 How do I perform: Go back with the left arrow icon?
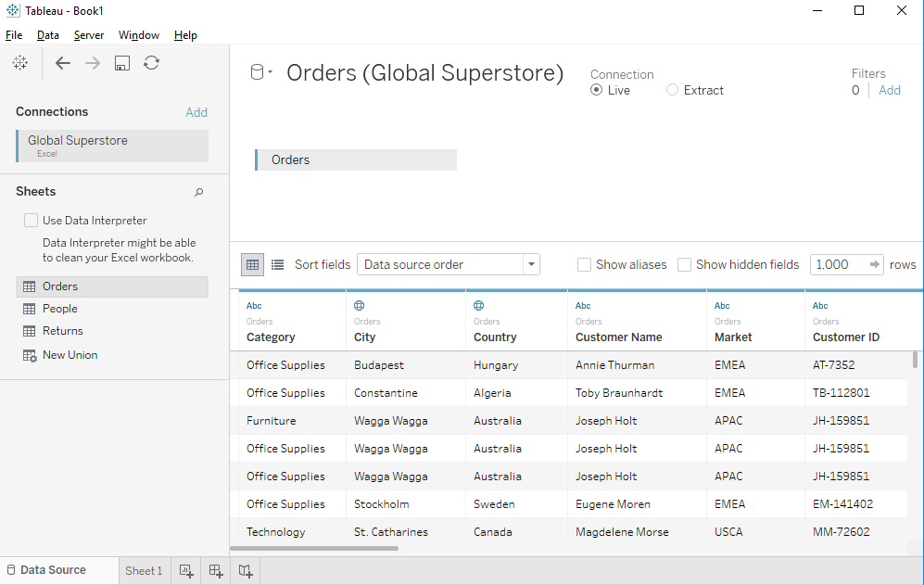[x=62, y=63]
